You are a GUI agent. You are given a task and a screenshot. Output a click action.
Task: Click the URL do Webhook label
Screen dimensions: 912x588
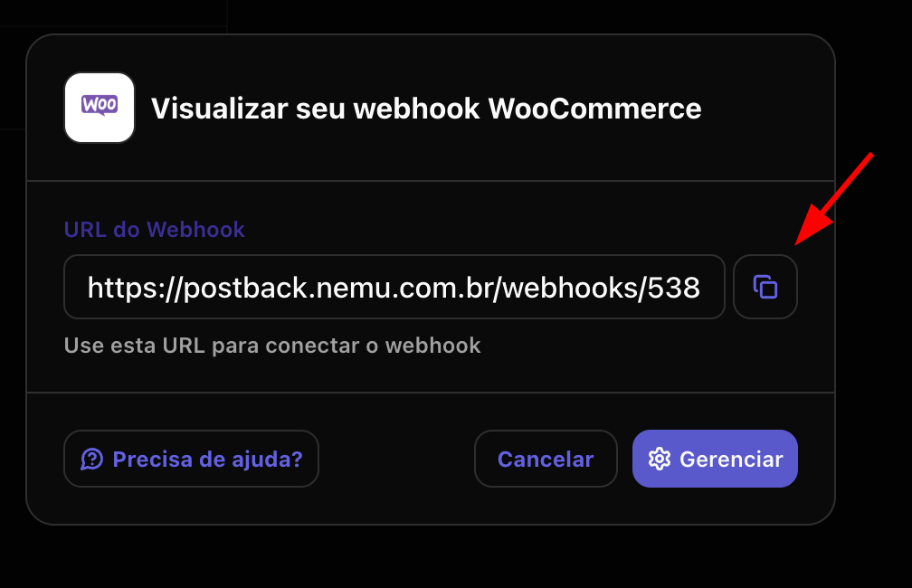point(154,229)
